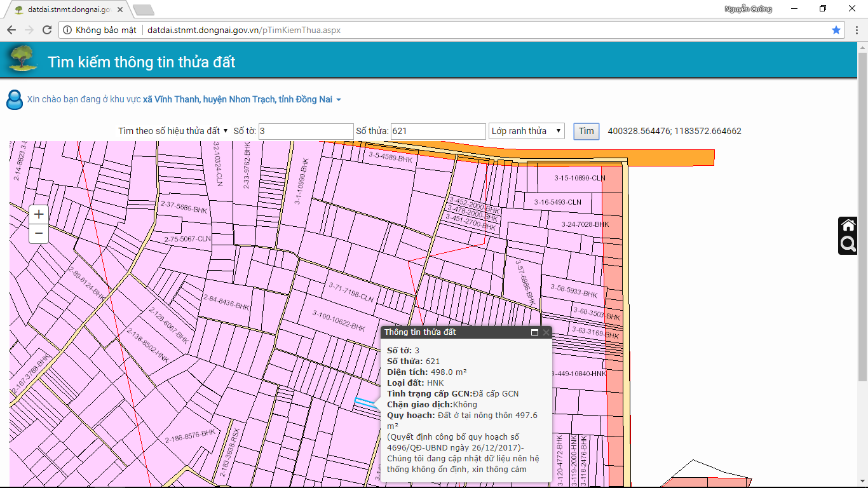Click parcel label 2-186-8576-BHK on map

[191, 436]
